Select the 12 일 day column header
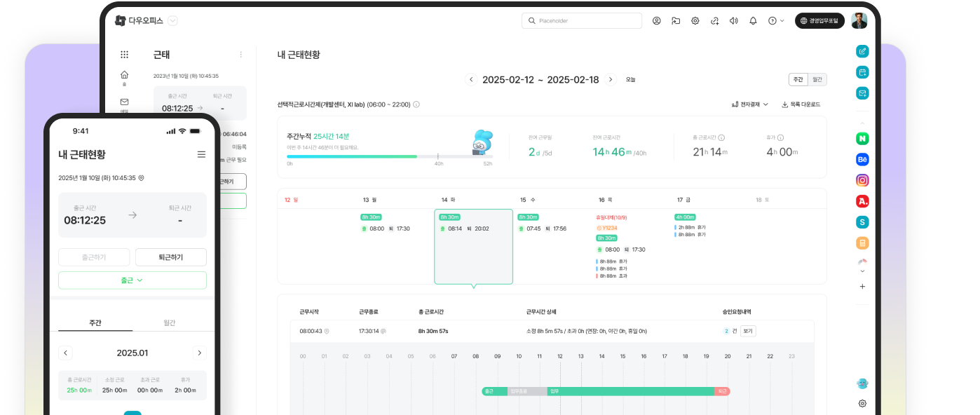 pos(291,200)
